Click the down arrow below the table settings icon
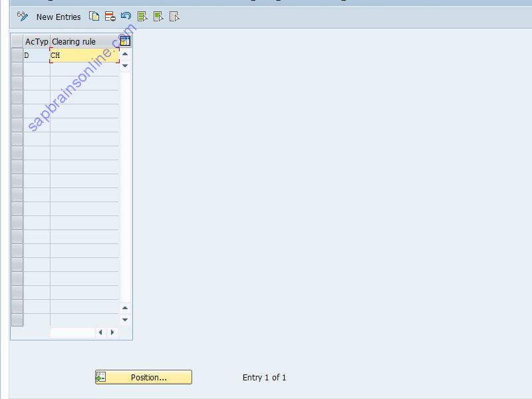 coord(125,65)
